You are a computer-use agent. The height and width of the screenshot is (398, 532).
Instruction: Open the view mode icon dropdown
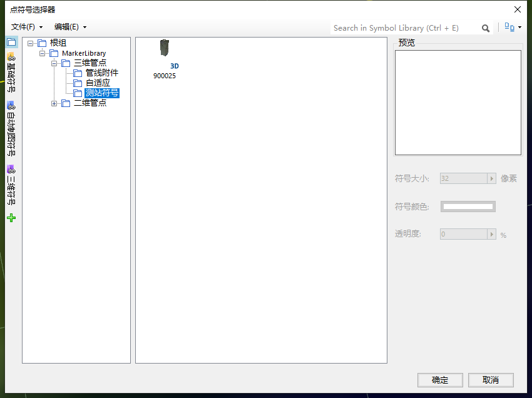click(x=513, y=27)
